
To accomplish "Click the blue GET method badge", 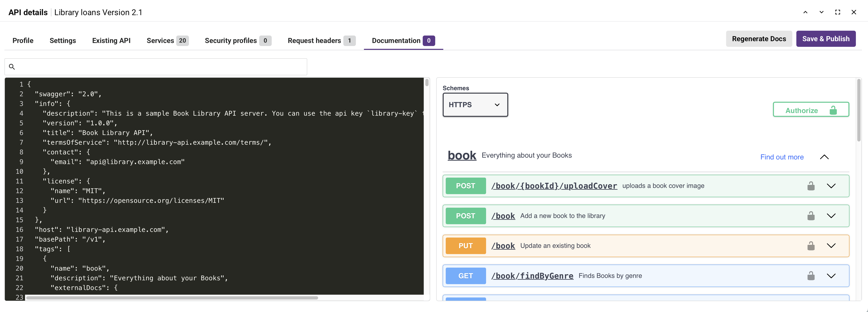I will coord(466,276).
